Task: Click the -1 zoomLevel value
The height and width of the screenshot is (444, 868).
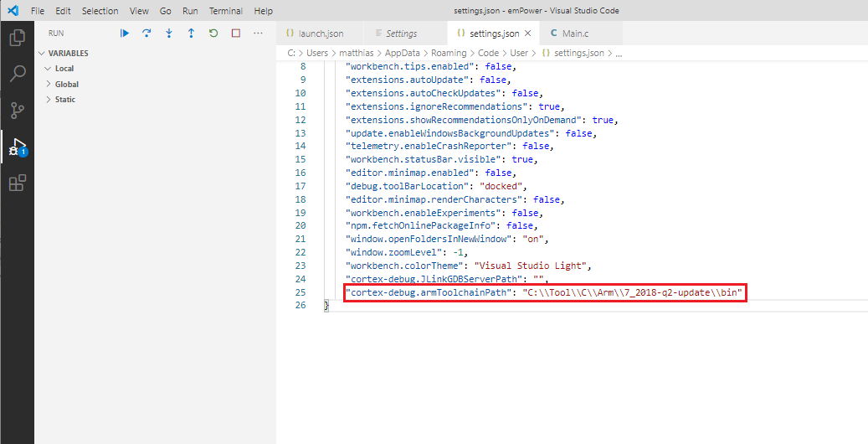Action: click(x=459, y=253)
